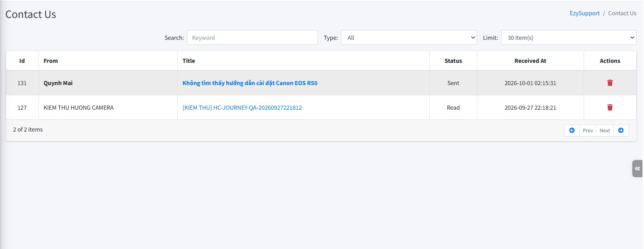Click the Actions column header
Image resolution: width=644 pixels, height=249 pixels.
pyautogui.click(x=610, y=61)
